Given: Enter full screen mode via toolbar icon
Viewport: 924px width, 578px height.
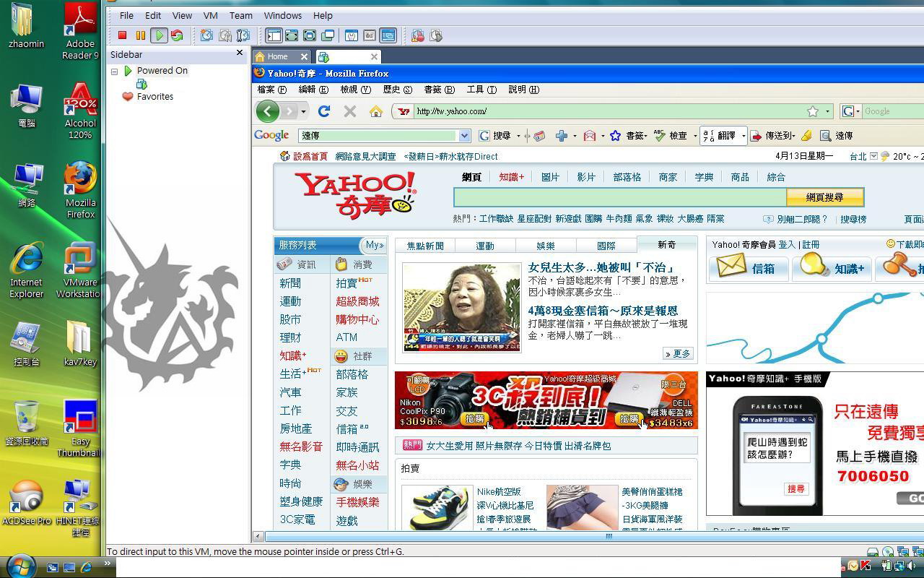Looking at the screenshot, I should point(292,35).
